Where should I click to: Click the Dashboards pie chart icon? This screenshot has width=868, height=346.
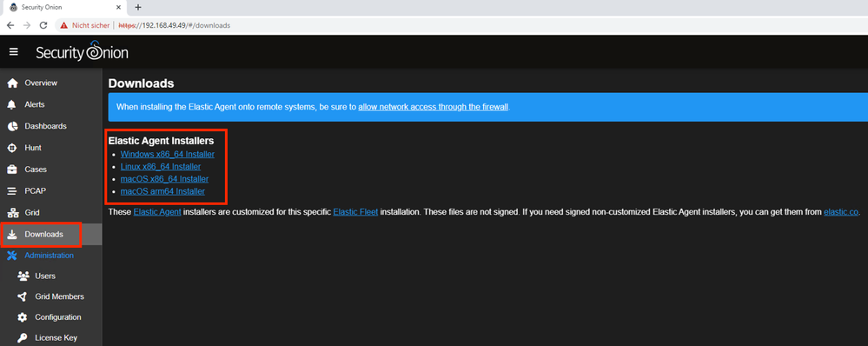[13, 126]
